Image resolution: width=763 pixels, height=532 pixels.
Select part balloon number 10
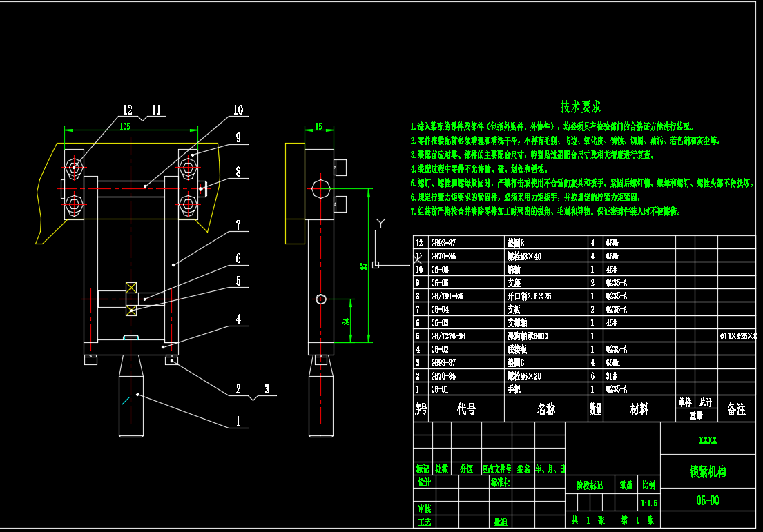pos(238,110)
